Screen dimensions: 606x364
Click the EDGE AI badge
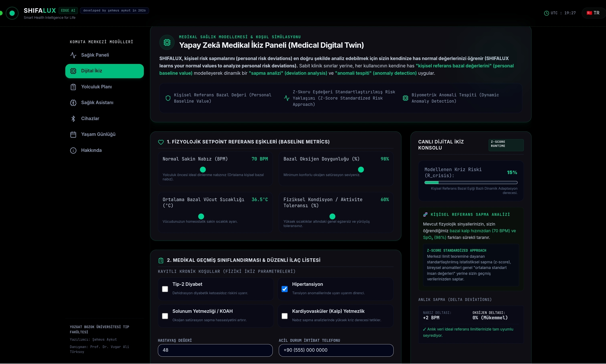68,11
